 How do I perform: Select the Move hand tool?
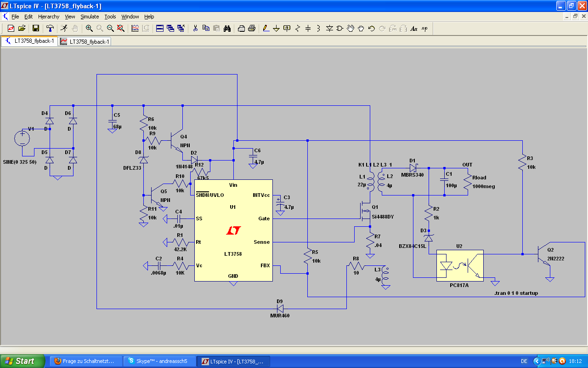click(351, 29)
